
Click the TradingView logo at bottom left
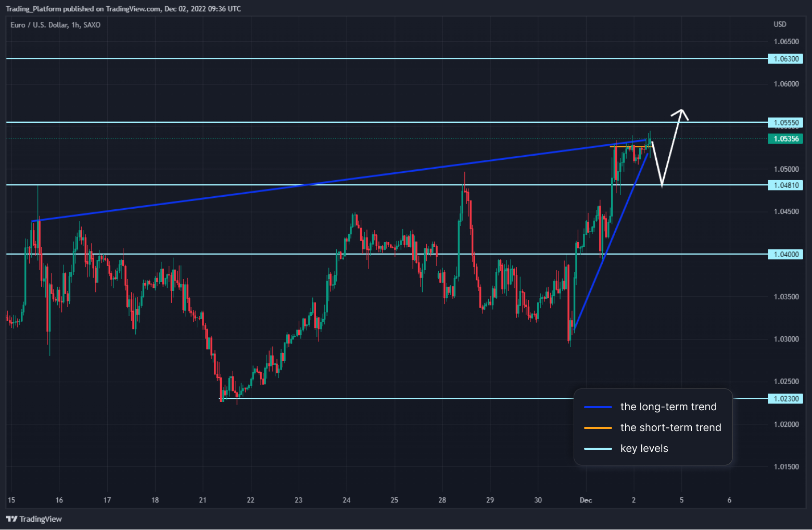(x=34, y=519)
